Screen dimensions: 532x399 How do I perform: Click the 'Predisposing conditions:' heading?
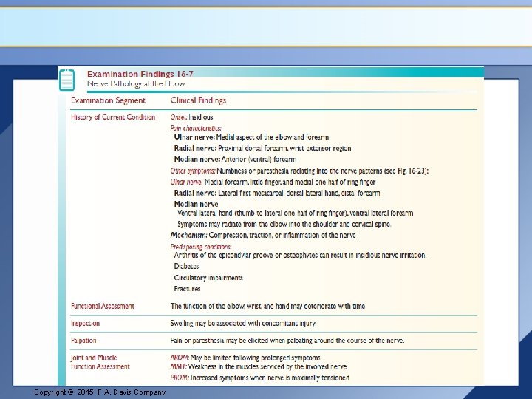[x=201, y=247]
